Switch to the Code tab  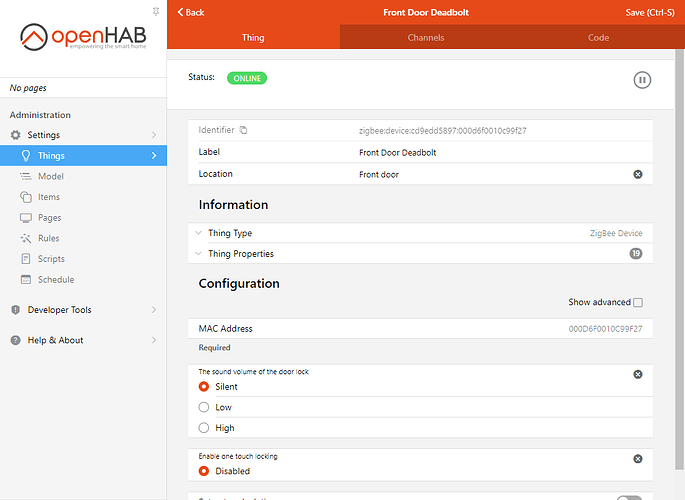(x=598, y=38)
